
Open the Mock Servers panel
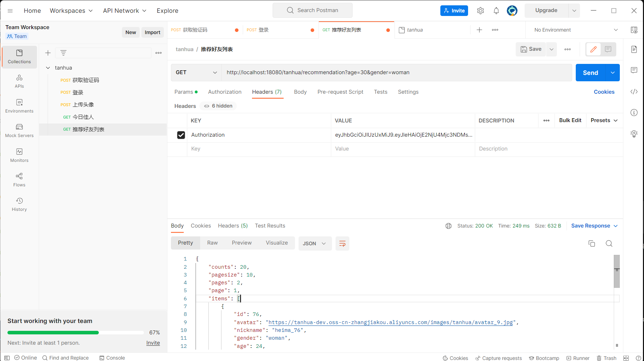pyautogui.click(x=19, y=131)
